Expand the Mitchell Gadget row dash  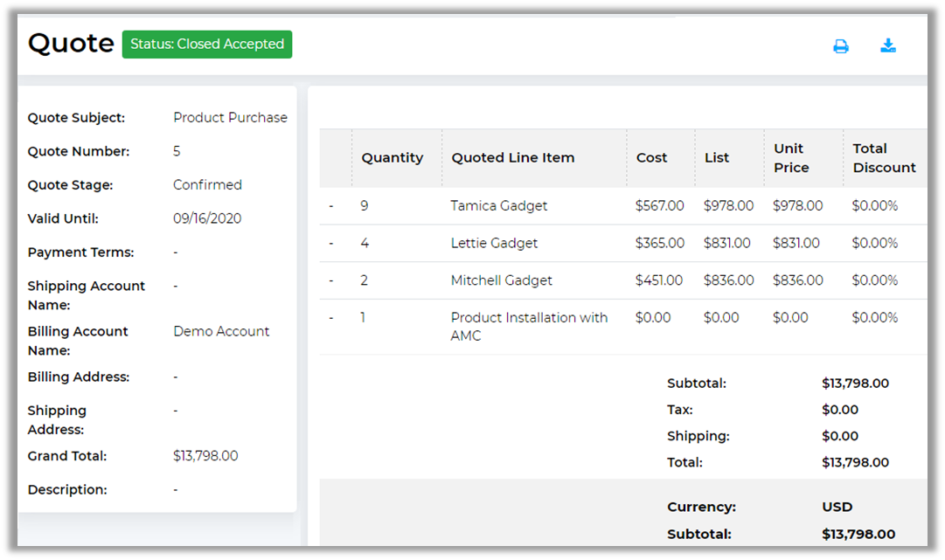(331, 280)
